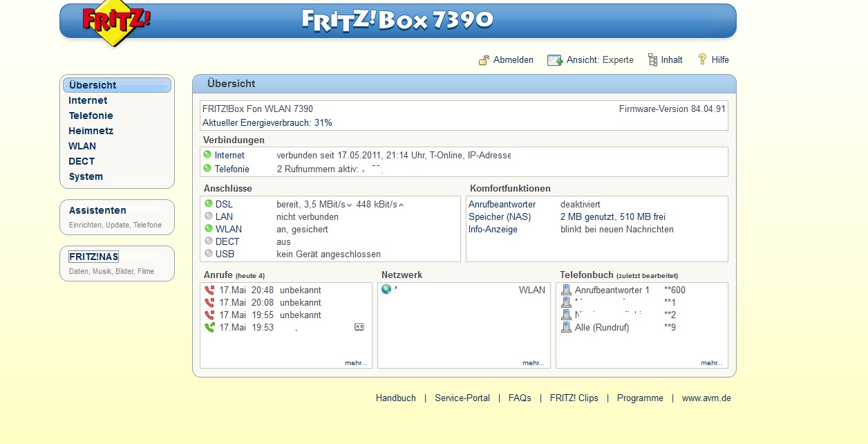Click missed call icon at 19:55
The height and width of the screenshot is (444, 868).
click(209, 315)
